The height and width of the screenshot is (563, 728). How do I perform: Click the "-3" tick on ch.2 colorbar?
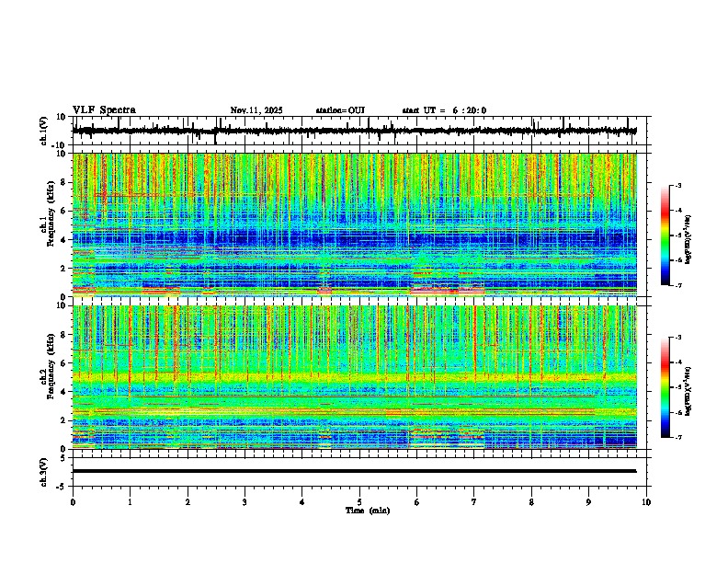pyautogui.click(x=677, y=338)
